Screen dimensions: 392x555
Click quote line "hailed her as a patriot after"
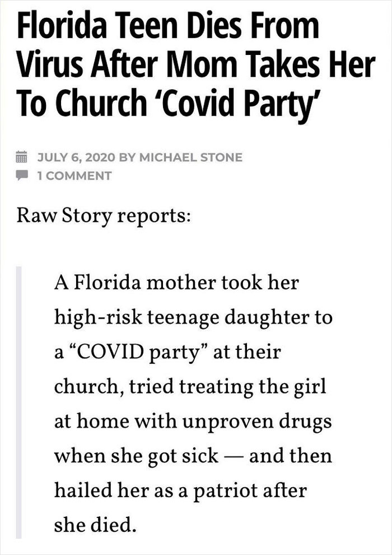[x=180, y=491]
